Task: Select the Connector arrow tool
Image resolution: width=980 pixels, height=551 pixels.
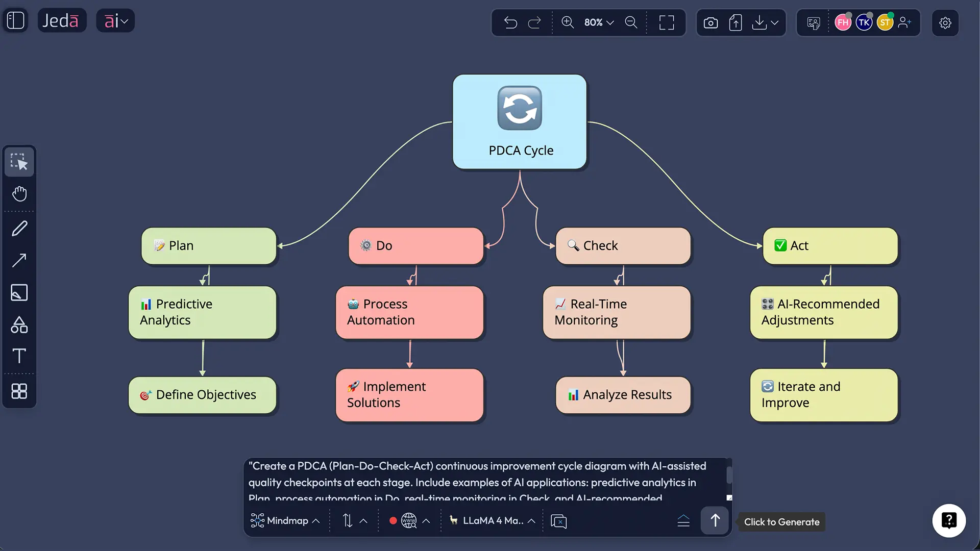Action: click(x=19, y=261)
